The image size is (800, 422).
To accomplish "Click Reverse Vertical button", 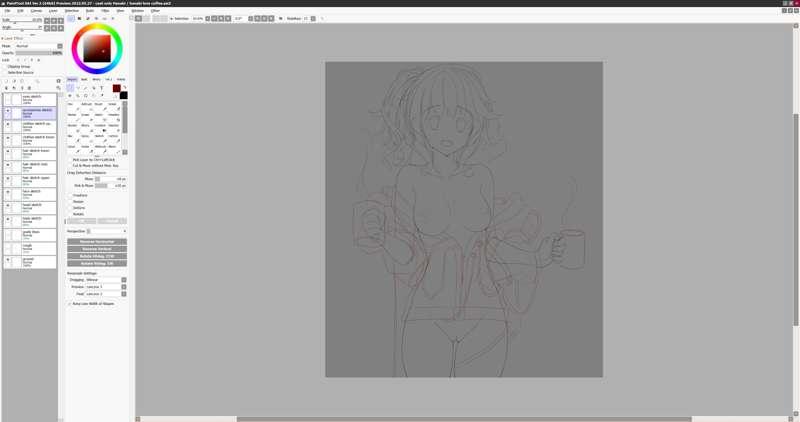I will [97, 249].
